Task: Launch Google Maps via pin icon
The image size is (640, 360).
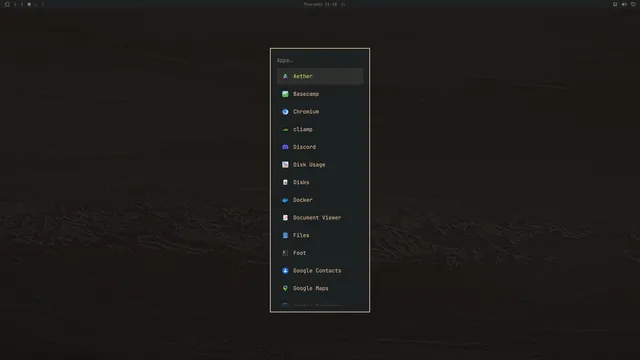Action: pos(285,288)
